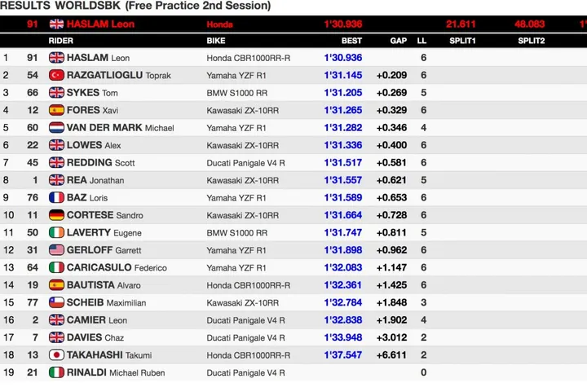Click the German flag next to CORTESE Sandro

56,215
